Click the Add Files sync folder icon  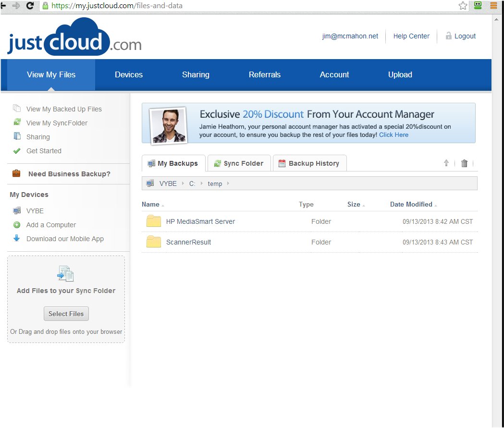pyautogui.click(x=65, y=274)
